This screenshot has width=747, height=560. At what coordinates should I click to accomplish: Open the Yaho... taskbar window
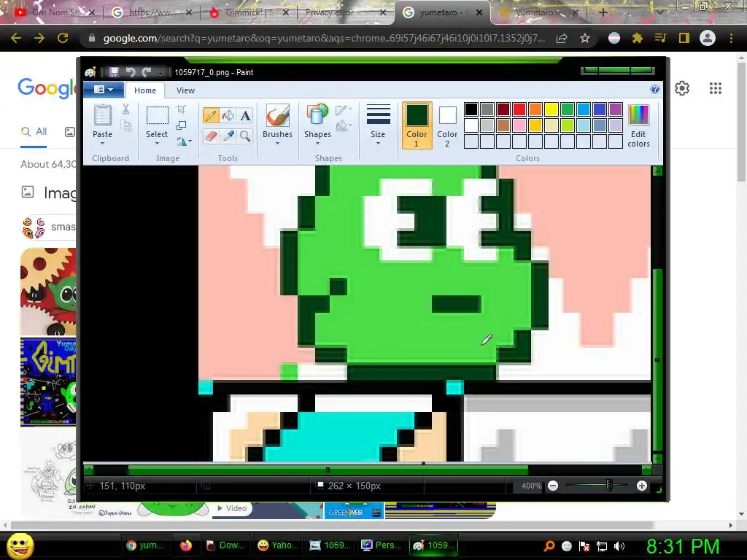coord(278,545)
